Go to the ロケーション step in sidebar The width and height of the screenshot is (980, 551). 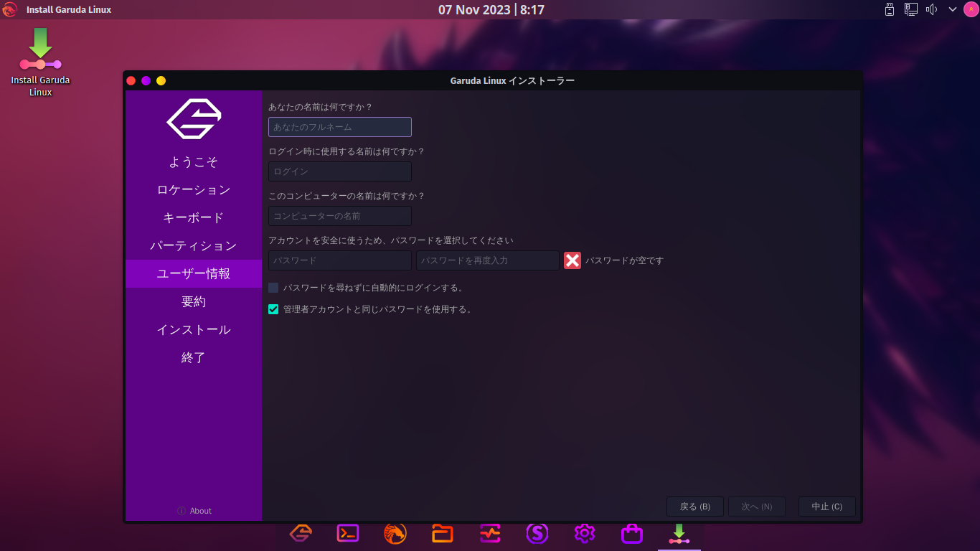point(194,190)
